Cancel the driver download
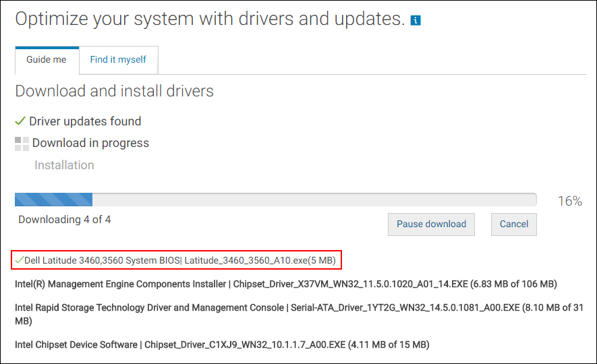This screenshot has width=597, height=364. (514, 224)
